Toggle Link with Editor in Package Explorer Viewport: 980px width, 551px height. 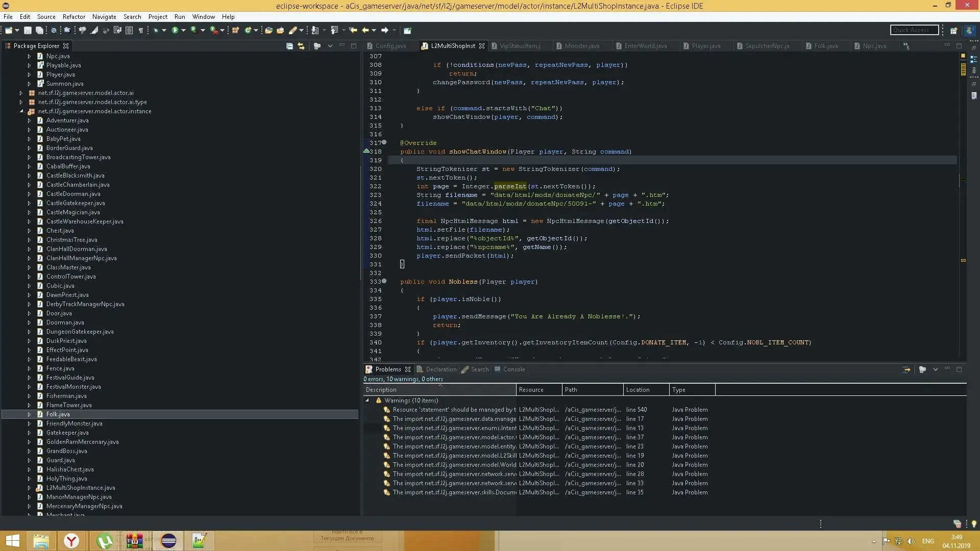301,46
